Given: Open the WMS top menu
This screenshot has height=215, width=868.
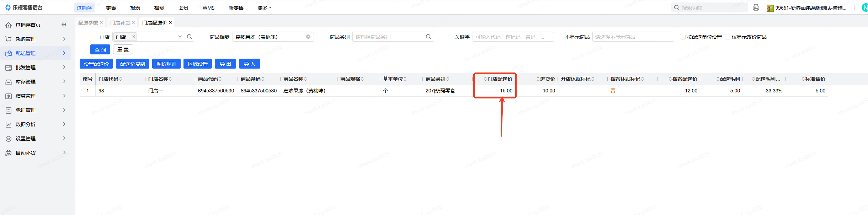Looking at the screenshot, I should [209, 8].
